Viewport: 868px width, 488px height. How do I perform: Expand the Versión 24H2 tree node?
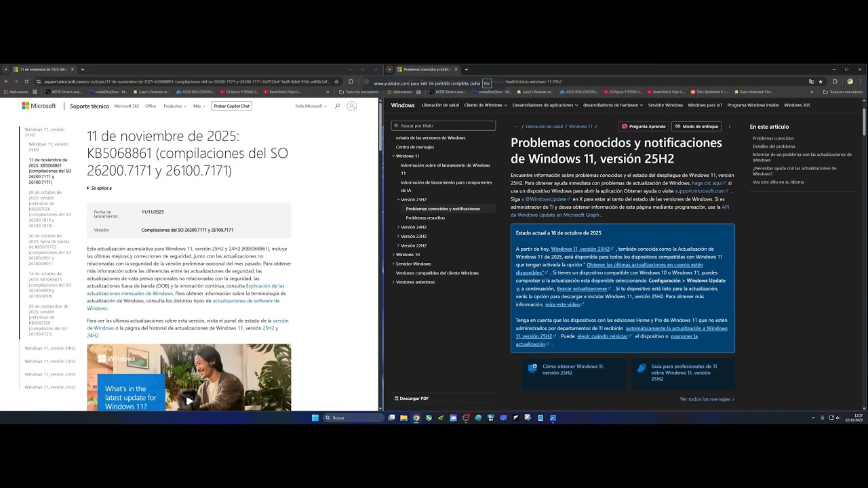tap(399, 227)
